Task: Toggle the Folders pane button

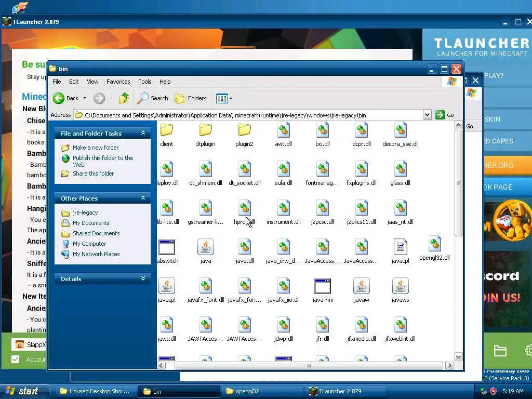Action: (x=191, y=98)
